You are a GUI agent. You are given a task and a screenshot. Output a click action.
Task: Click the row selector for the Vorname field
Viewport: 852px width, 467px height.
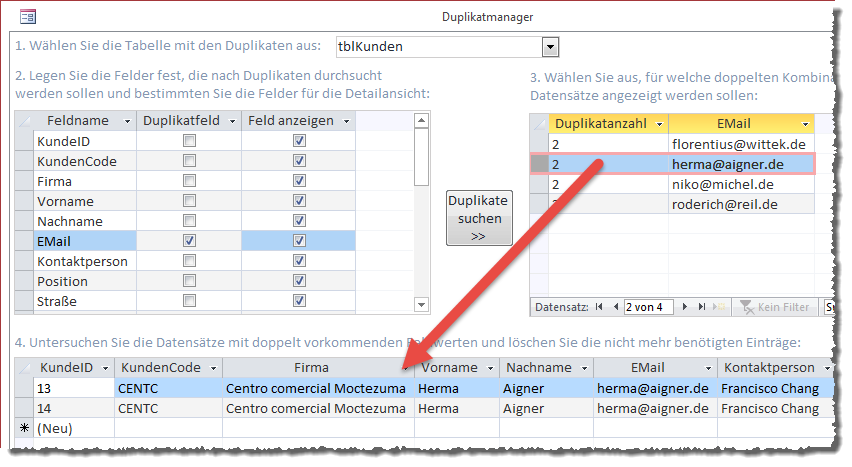pos(24,201)
